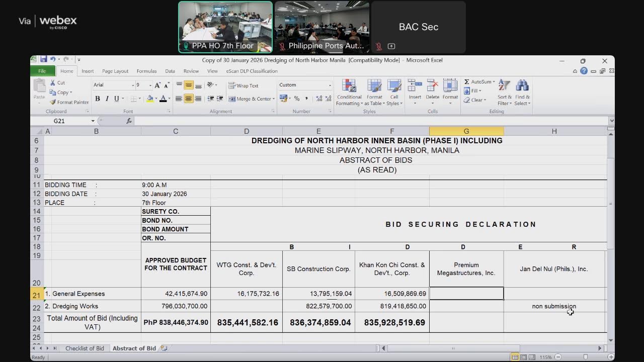Toggle middle vertical alignment
The height and width of the screenshot is (362, 644).
188,85
